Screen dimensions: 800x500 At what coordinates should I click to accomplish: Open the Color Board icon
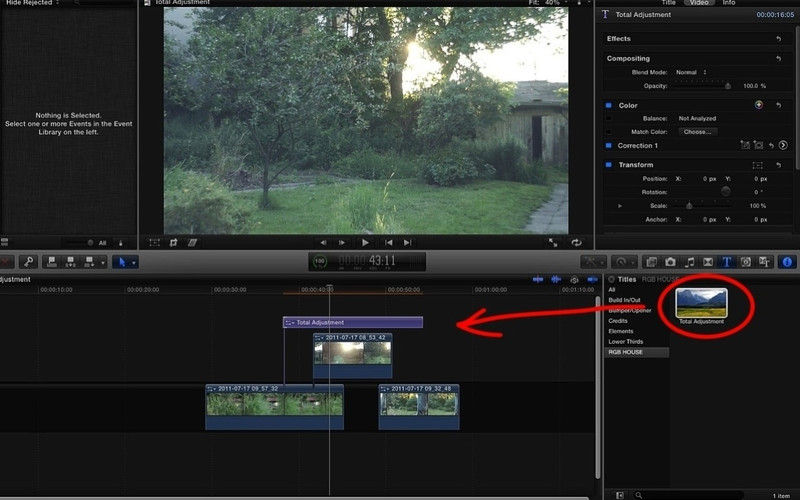click(759, 105)
